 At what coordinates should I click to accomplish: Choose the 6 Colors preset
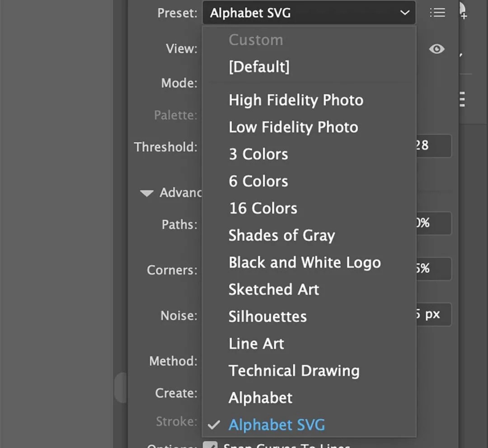click(258, 181)
